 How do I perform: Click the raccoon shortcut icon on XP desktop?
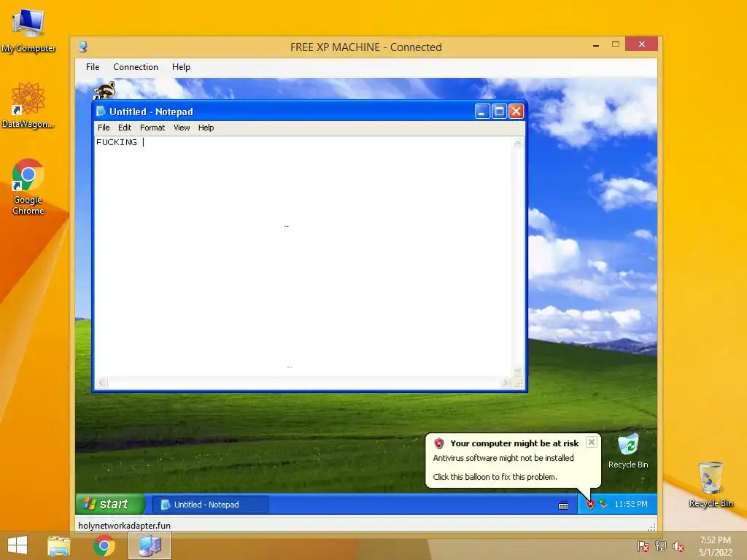104,90
